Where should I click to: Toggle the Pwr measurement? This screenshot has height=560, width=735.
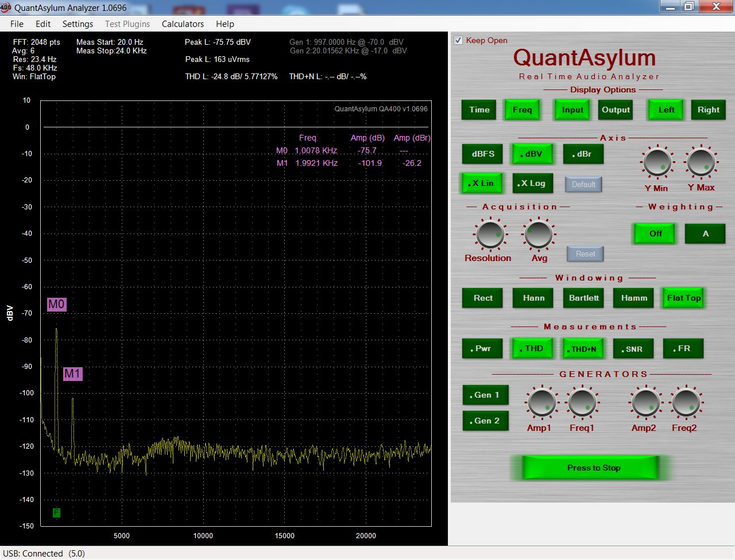(483, 348)
